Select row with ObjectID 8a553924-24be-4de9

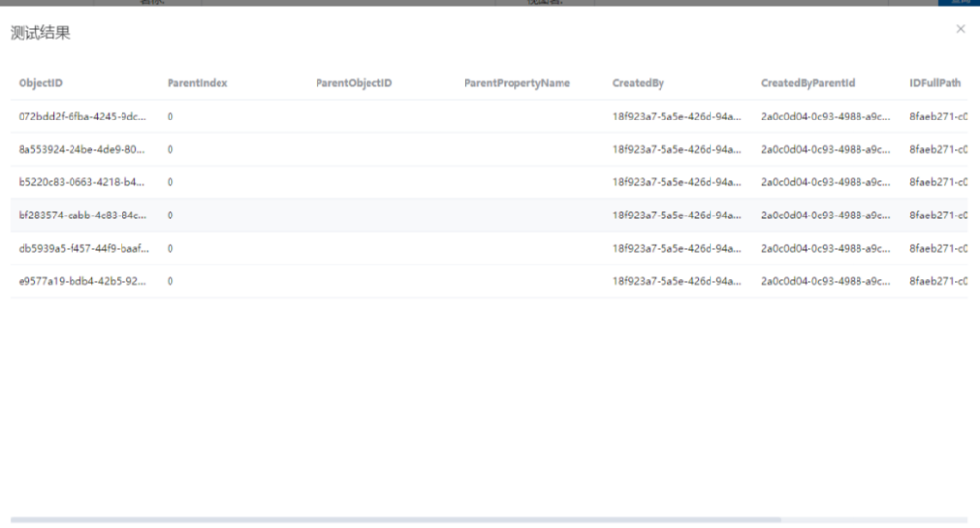(x=82, y=150)
